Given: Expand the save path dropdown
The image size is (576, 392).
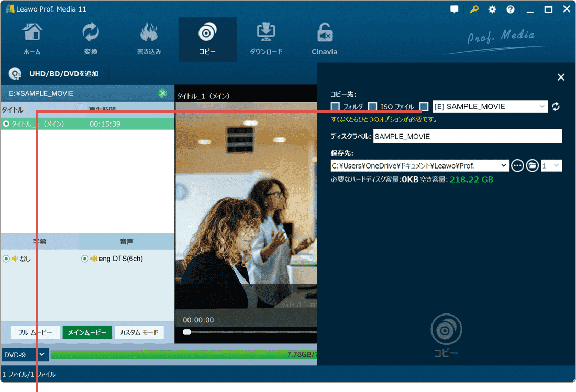Looking at the screenshot, I should pyautogui.click(x=504, y=166).
